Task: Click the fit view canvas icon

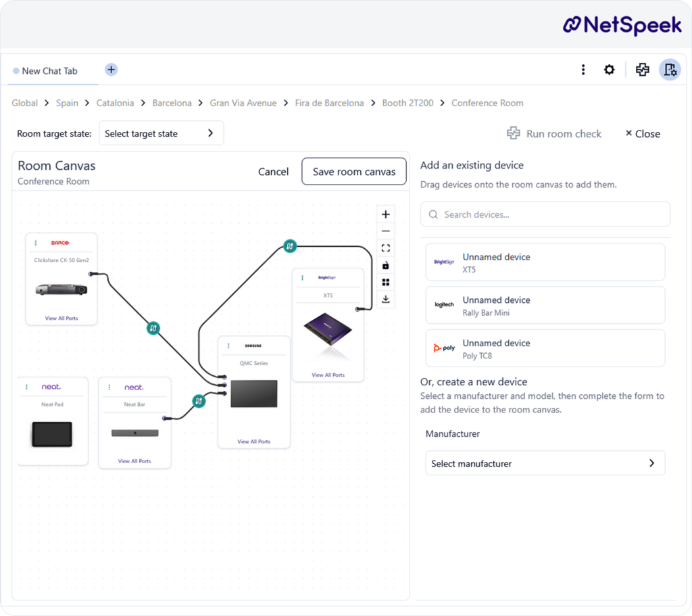Action: click(386, 248)
